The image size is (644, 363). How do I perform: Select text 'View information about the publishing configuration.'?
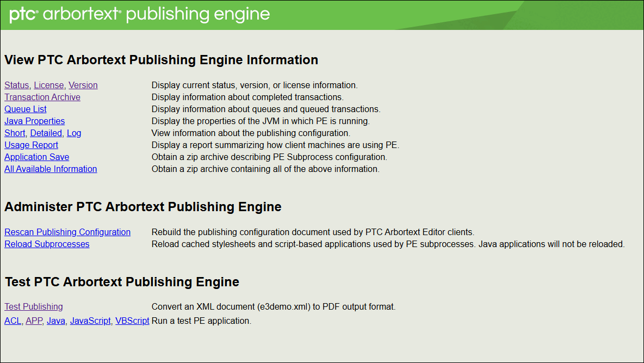pyautogui.click(x=251, y=133)
